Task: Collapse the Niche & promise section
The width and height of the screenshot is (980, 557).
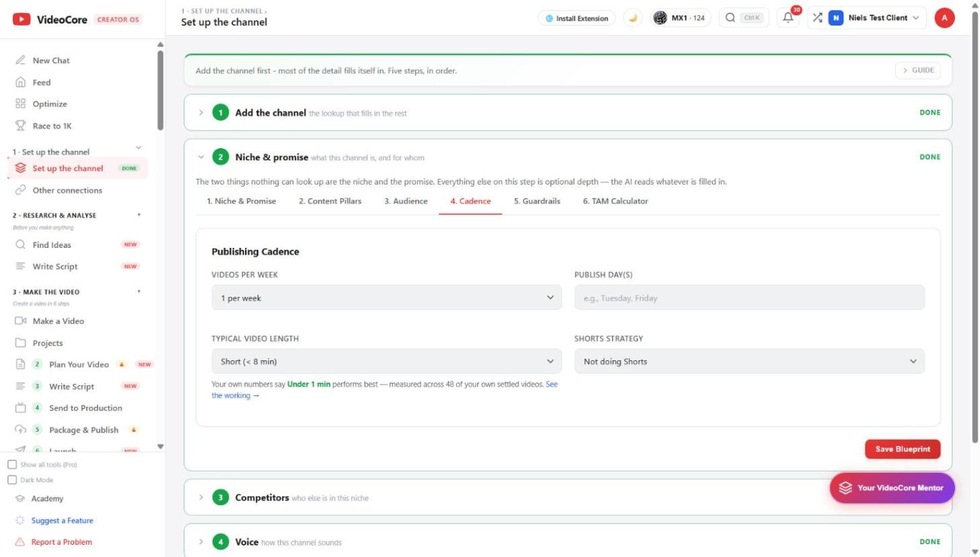Action: 201,157
